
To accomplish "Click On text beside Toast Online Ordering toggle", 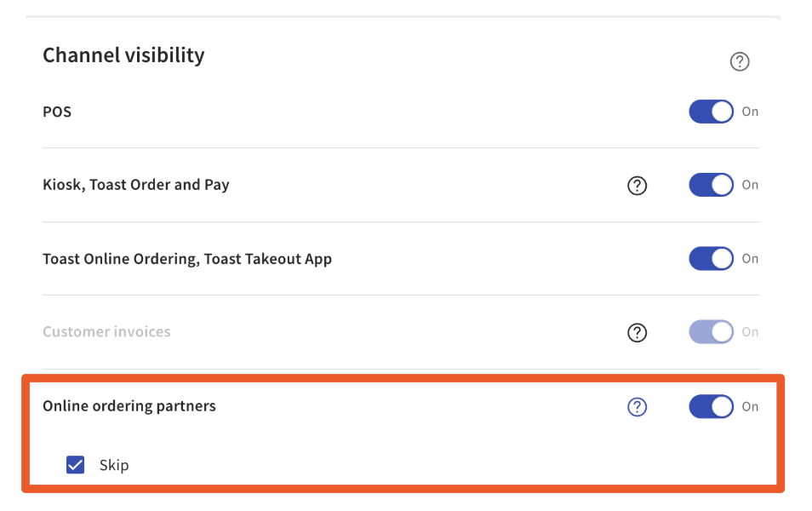I will (750, 259).
